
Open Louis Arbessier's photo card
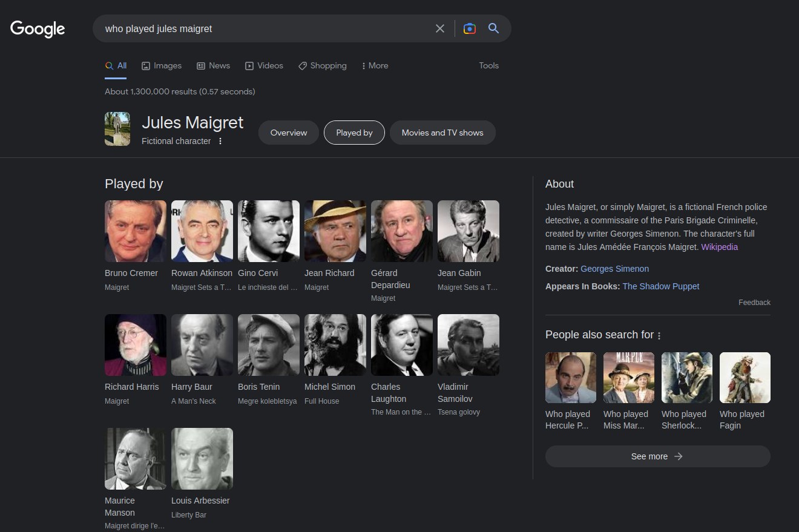tap(202, 459)
